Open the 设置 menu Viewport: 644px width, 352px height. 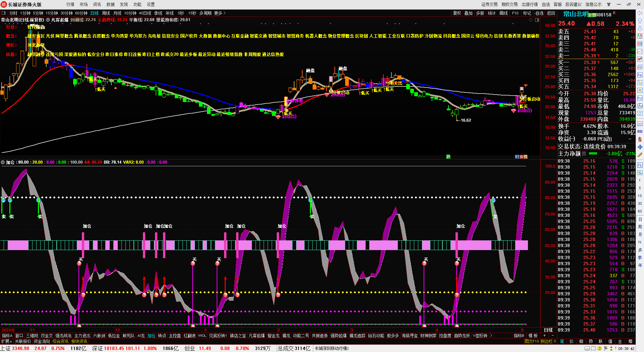point(151,4)
